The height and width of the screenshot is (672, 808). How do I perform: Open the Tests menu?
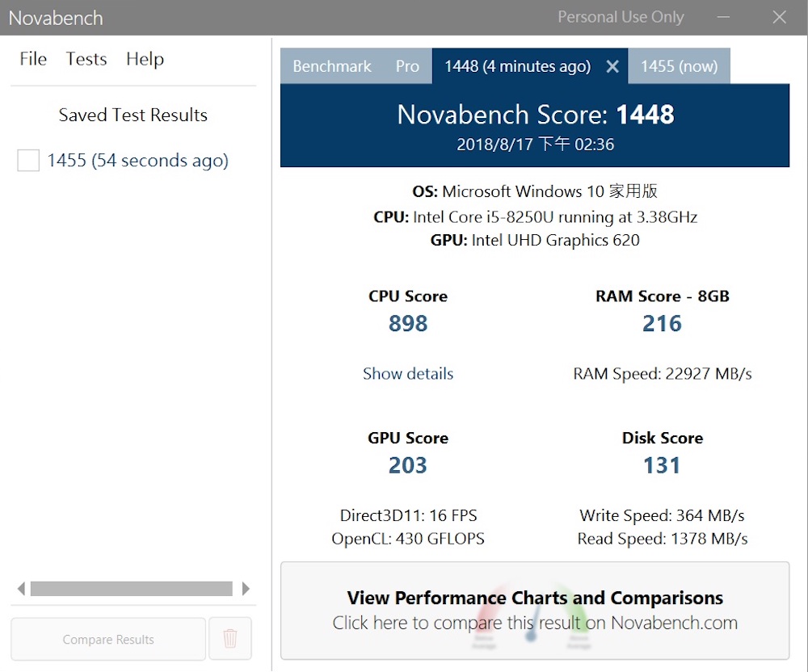pyautogui.click(x=86, y=59)
